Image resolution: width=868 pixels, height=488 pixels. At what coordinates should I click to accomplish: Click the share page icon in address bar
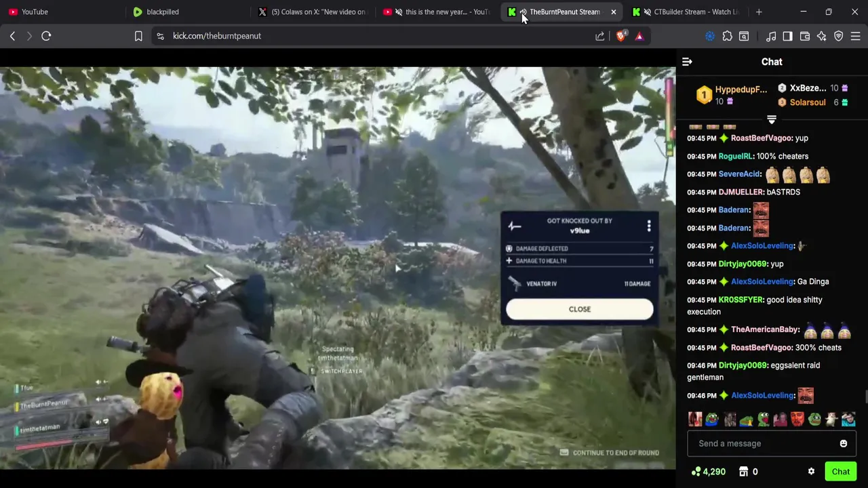pos(600,36)
